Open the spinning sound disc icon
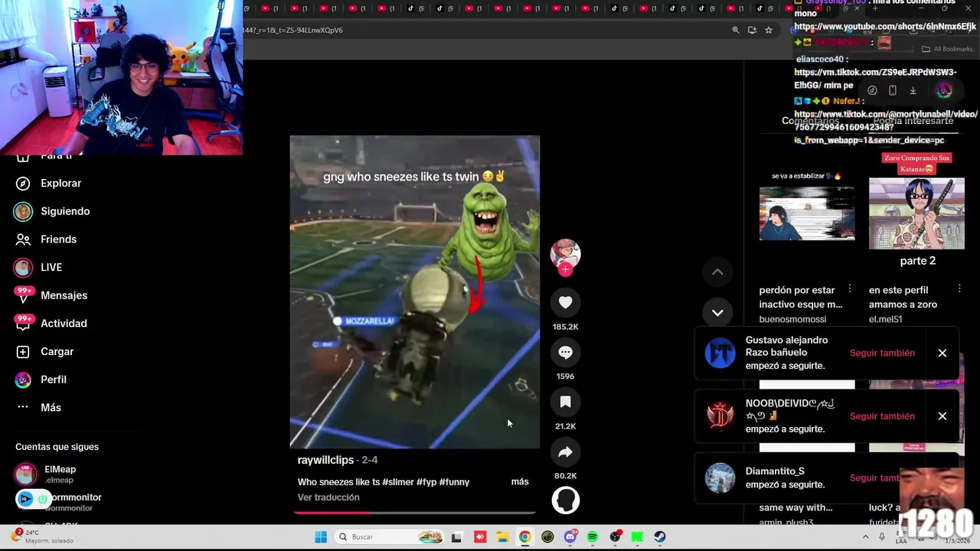Viewport: 980px width, 551px height. (x=566, y=500)
